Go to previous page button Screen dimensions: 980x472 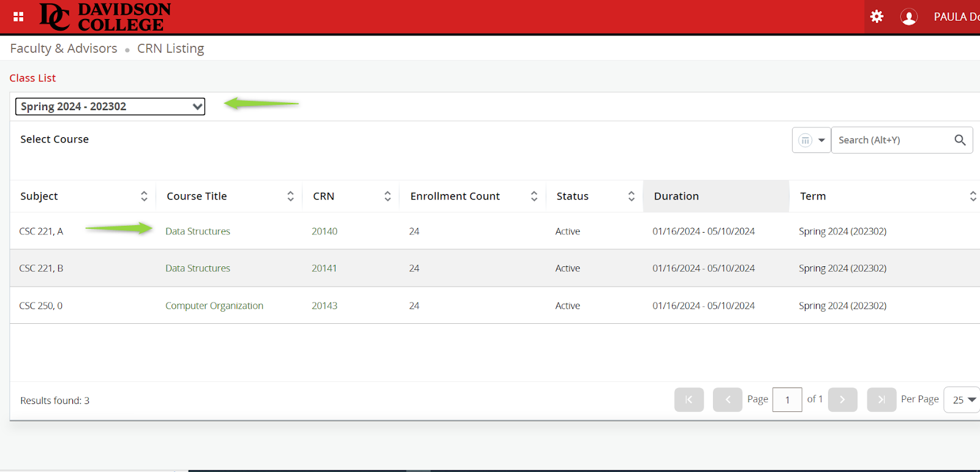tap(728, 400)
